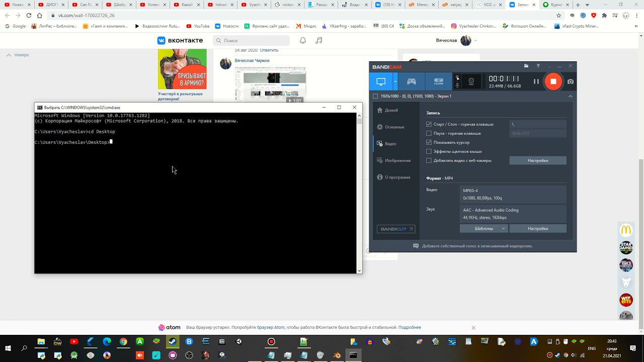The width and height of the screenshot is (644, 362).
Task: Select Bandicam game recording mode
Action: pyautogui.click(x=411, y=81)
